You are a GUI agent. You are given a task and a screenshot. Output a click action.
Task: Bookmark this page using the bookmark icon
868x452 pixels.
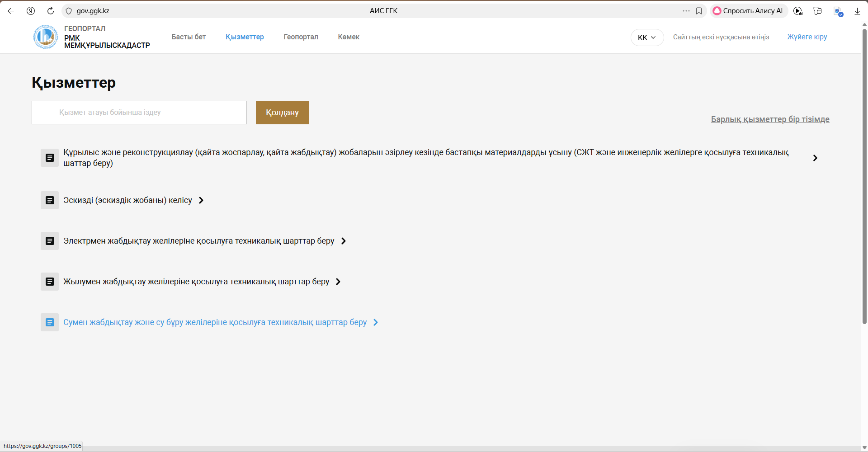point(699,11)
